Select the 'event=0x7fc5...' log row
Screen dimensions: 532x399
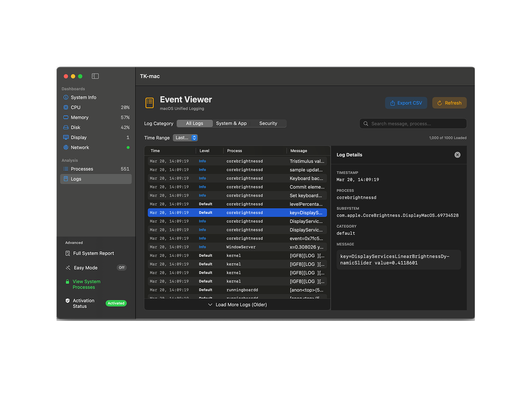click(237, 238)
